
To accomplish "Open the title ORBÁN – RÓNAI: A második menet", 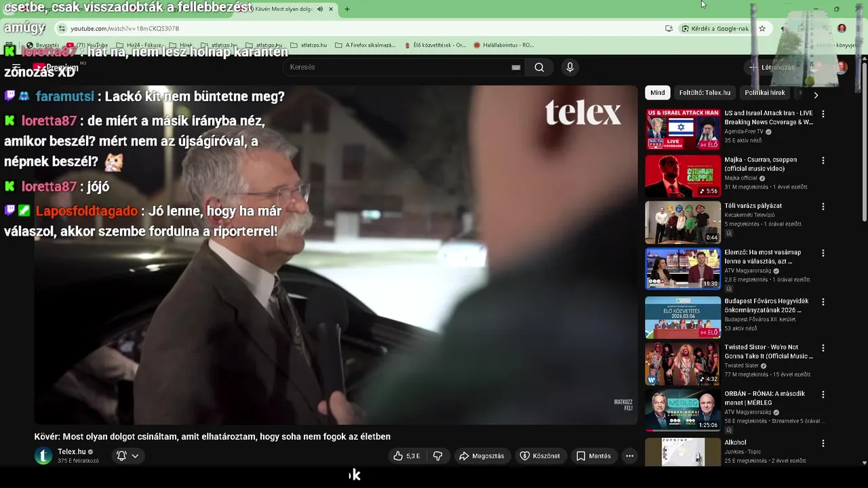I will (x=764, y=398).
